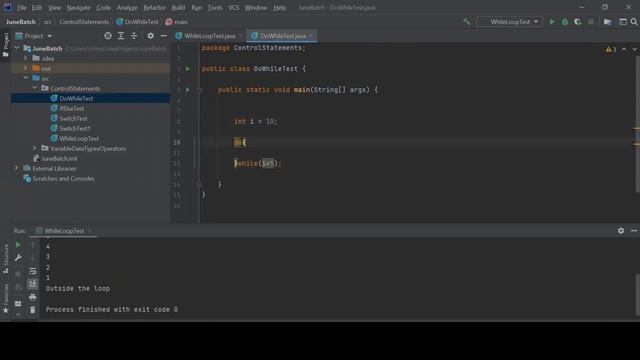
Task: Open the Navigate menu
Action: (x=78, y=8)
